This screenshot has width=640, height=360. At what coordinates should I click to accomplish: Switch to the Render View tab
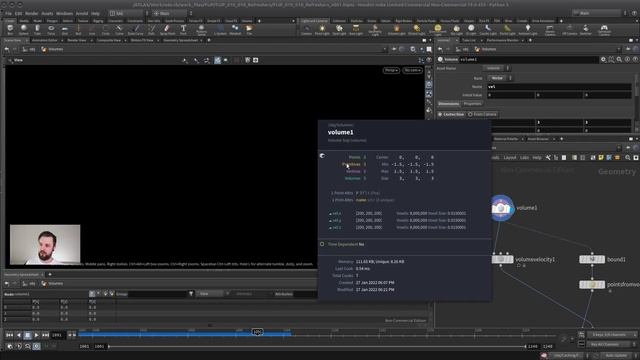point(77,40)
